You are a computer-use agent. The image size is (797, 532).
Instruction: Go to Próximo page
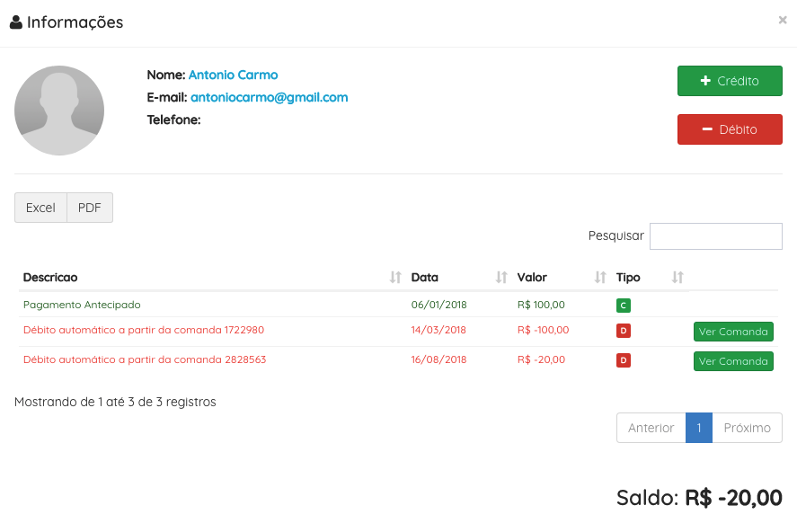click(748, 428)
